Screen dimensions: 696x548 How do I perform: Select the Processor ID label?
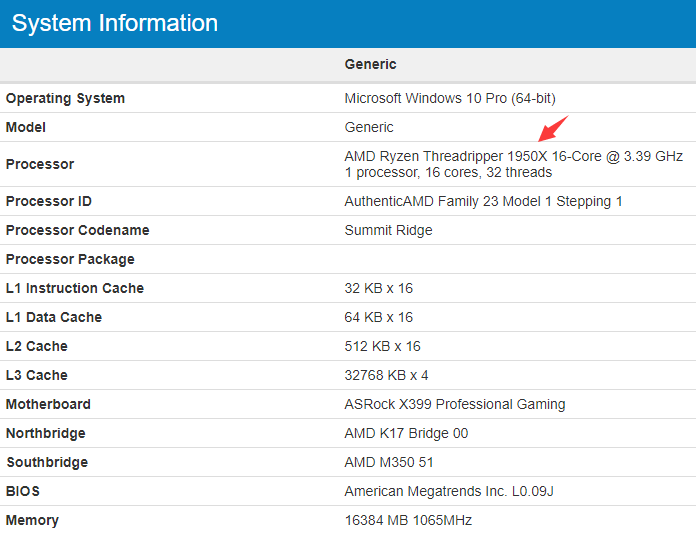(48, 201)
